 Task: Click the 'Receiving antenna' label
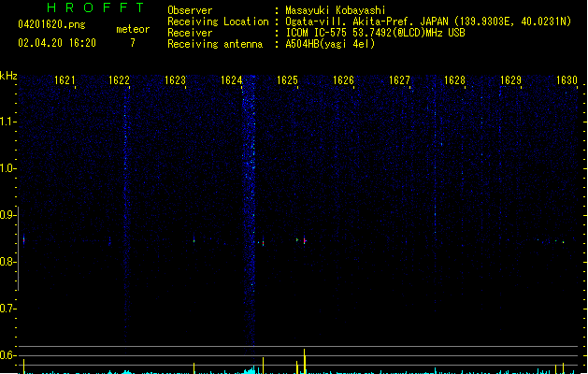pyautogui.click(x=215, y=44)
